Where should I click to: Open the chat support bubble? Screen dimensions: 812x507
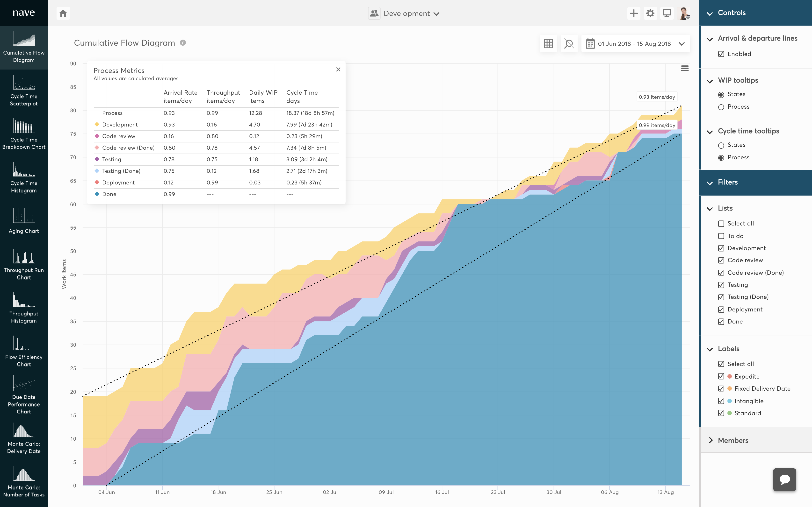click(785, 479)
